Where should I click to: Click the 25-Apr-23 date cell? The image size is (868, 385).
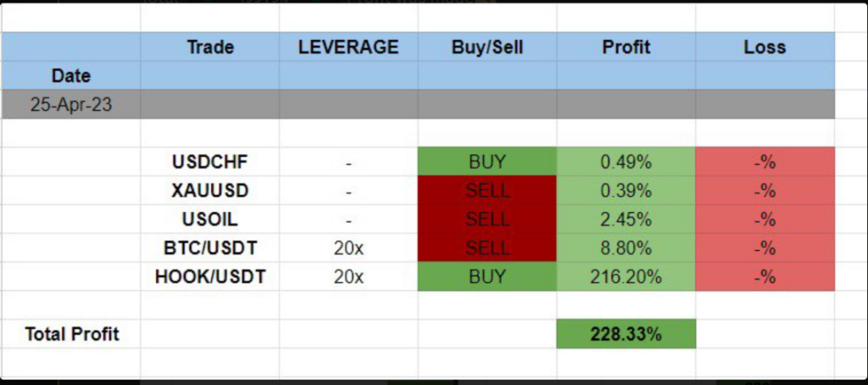click(71, 104)
